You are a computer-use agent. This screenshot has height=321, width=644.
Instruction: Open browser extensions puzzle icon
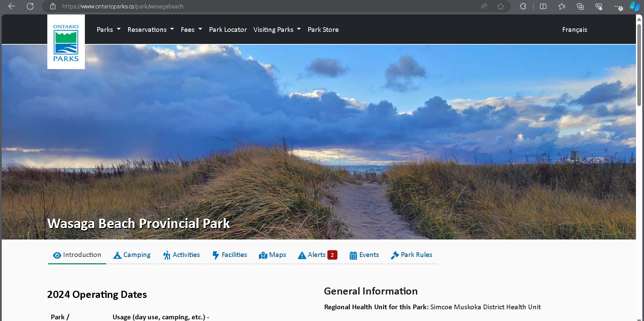tap(523, 6)
